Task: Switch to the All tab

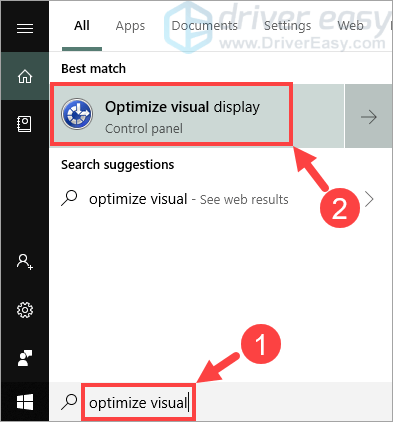Action: (x=82, y=26)
